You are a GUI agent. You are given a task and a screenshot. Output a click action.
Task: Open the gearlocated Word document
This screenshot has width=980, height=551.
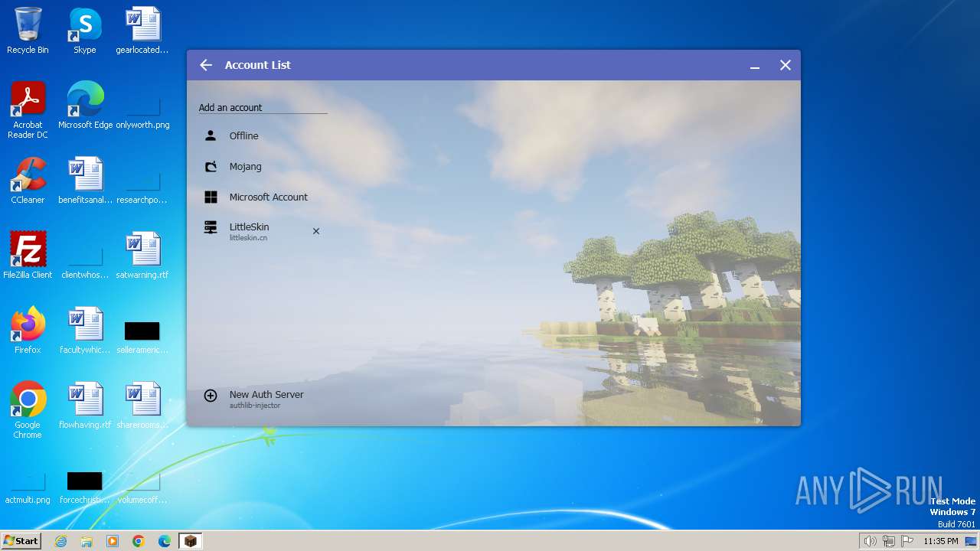(142, 31)
